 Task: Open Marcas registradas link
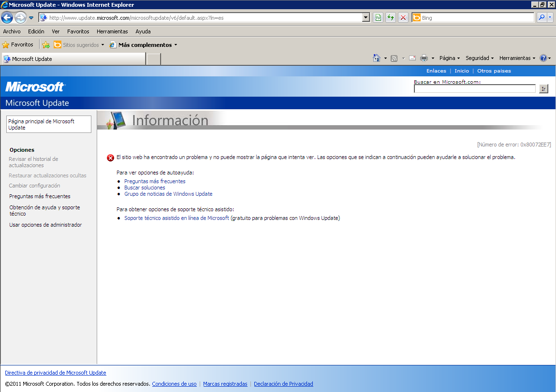[x=225, y=384]
